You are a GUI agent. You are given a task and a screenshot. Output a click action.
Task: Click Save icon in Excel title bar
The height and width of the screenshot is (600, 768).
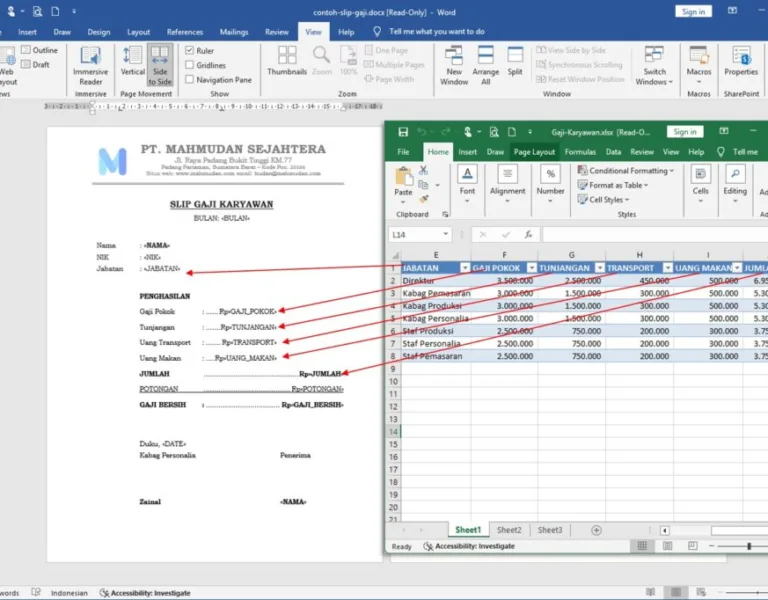(403, 132)
